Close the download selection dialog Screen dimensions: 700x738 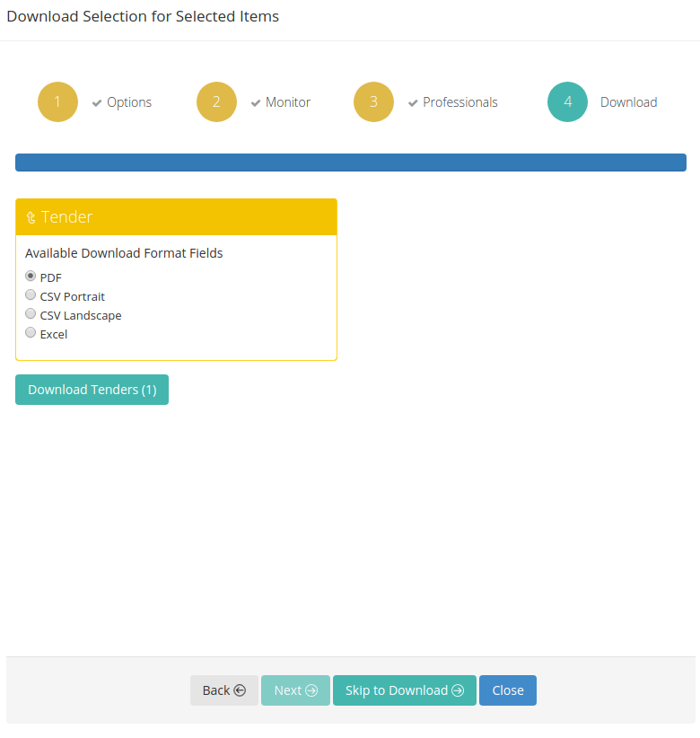point(508,690)
